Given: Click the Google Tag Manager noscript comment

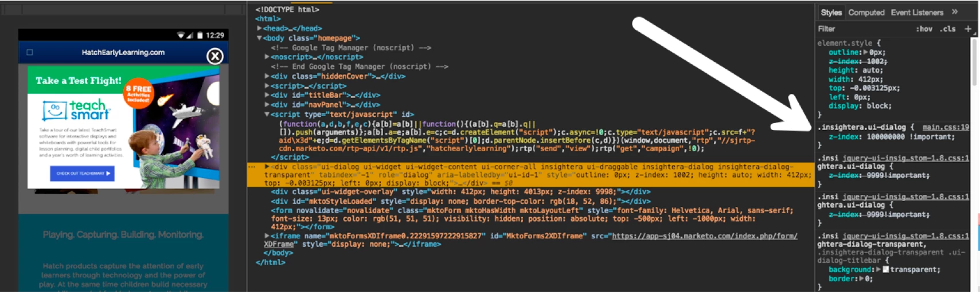Looking at the screenshot, I should pyautogui.click(x=351, y=48).
